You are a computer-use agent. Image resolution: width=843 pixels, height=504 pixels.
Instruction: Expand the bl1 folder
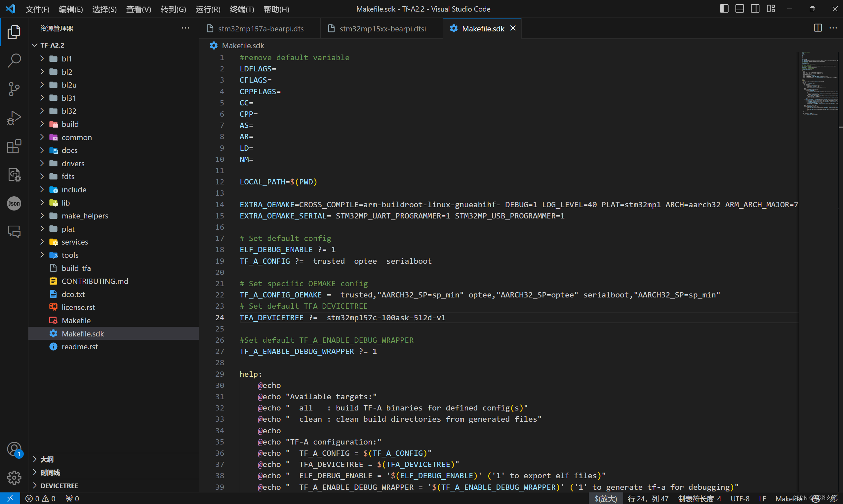coord(113,58)
